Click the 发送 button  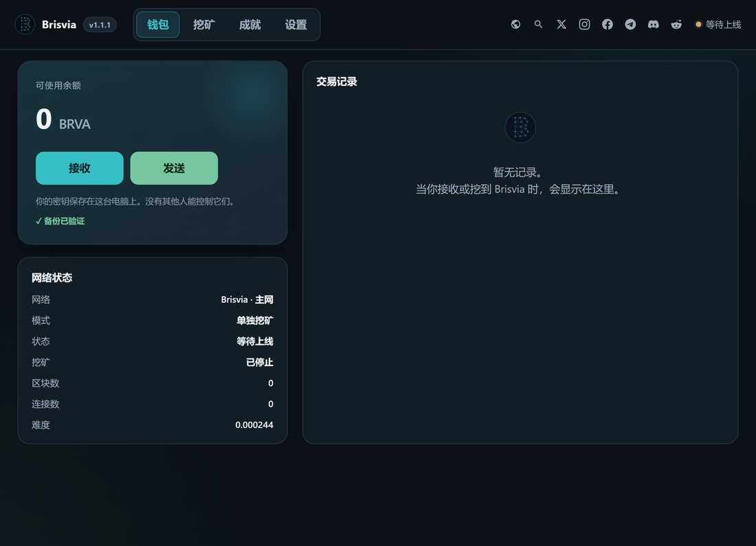click(x=174, y=168)
